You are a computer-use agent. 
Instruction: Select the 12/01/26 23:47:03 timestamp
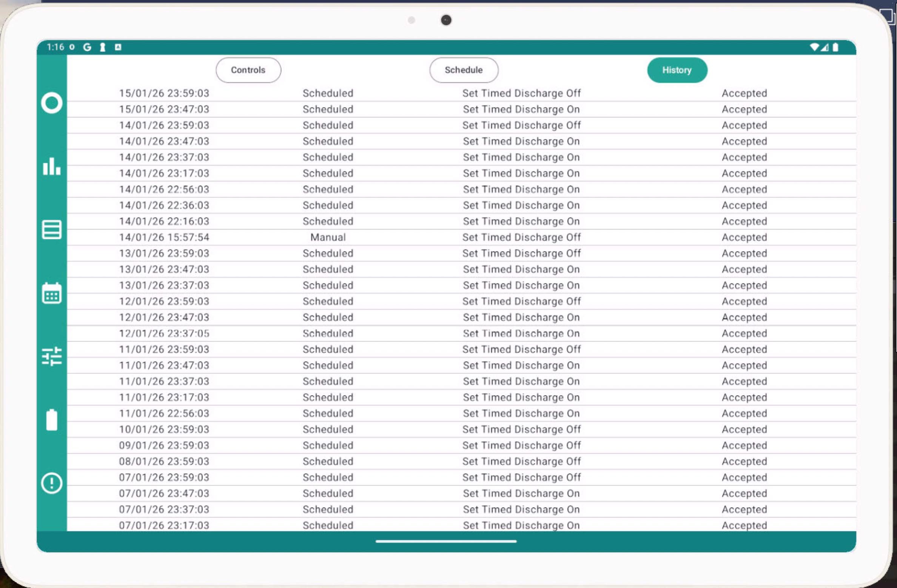[164, 317]
